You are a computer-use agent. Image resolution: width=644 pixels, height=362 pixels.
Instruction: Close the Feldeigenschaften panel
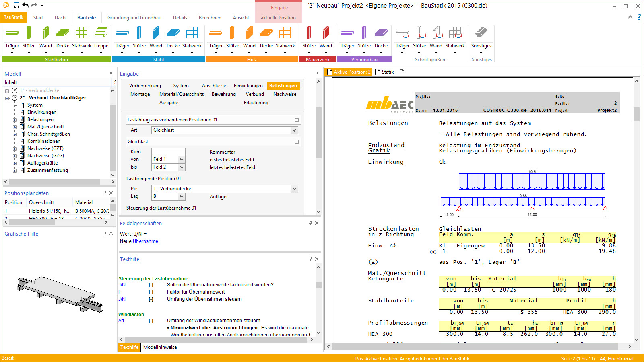[x=316, y=223]
